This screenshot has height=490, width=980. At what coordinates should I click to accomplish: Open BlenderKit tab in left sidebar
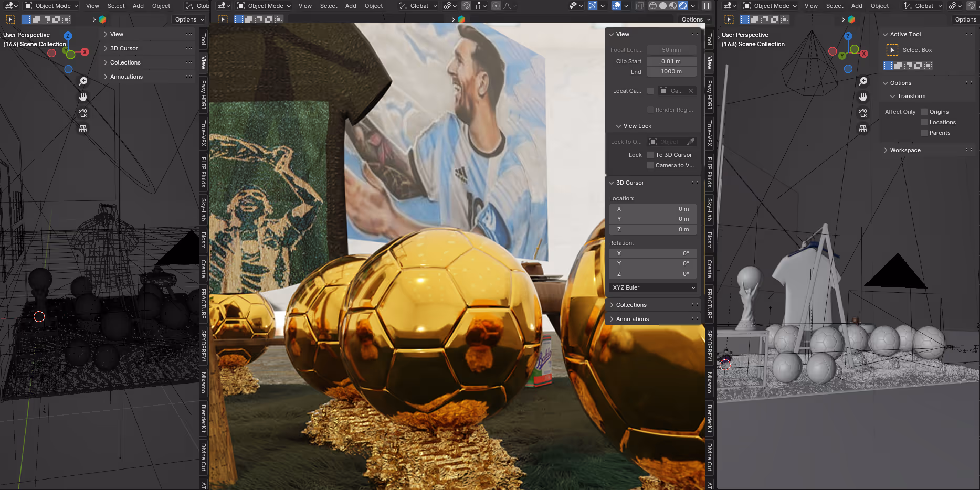point(203,418)
